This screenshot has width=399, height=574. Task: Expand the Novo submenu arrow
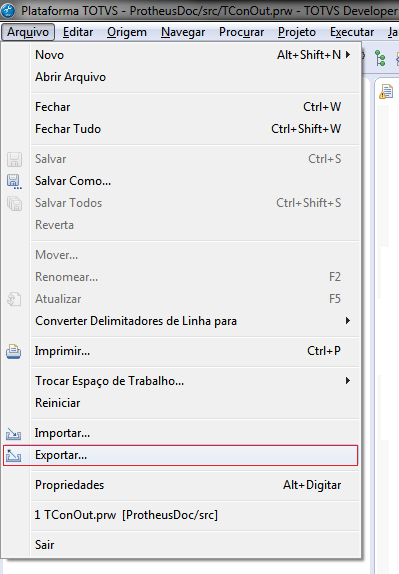coord(348,55)
